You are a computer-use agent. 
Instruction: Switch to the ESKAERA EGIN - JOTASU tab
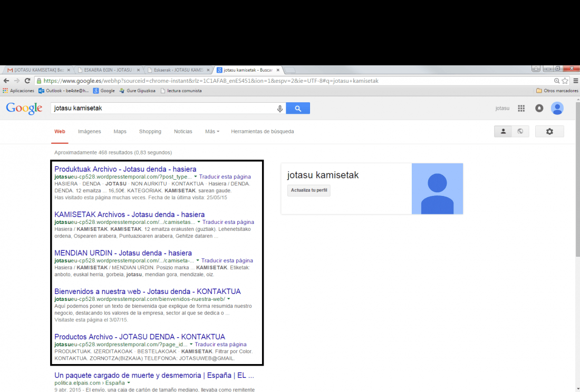(x=108, y=70)
